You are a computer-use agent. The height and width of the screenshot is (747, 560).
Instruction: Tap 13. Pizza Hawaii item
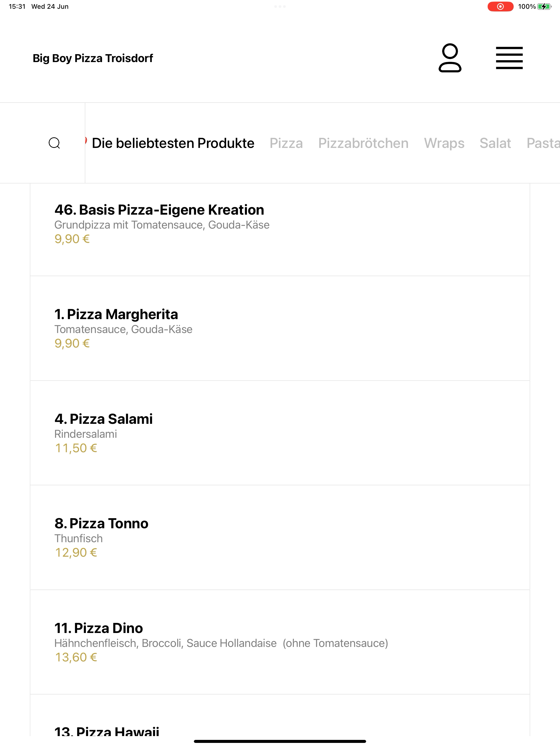[280, 716]
